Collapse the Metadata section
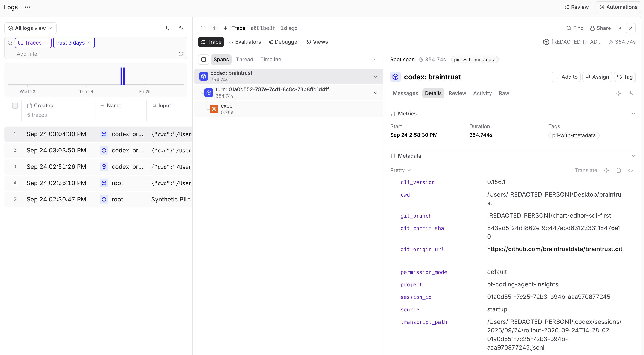Screen dimensions: 644x355 coord(633,156)
